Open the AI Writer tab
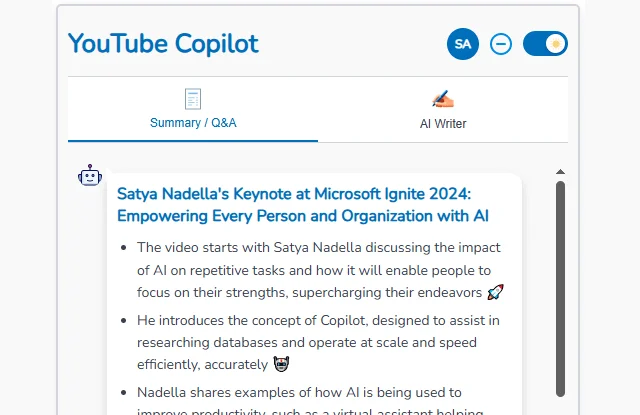The height and width of the screenshot is (415, 640). click(x=443, y=124)
